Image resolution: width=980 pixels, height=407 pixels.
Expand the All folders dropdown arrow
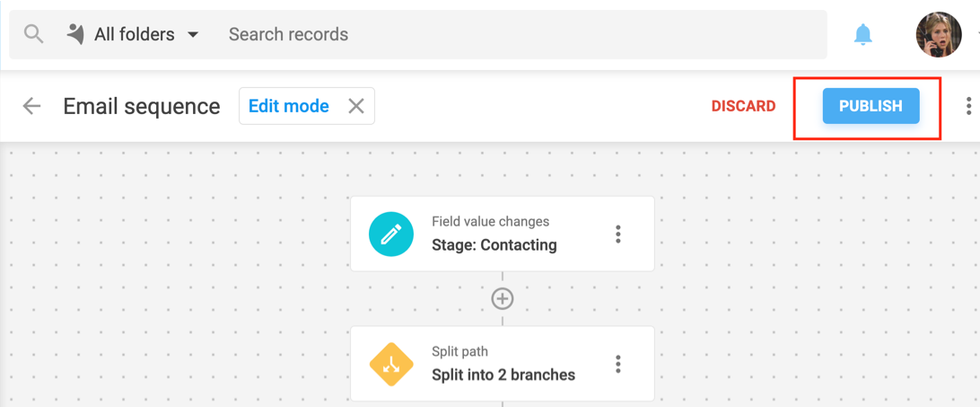coord(193,34)
